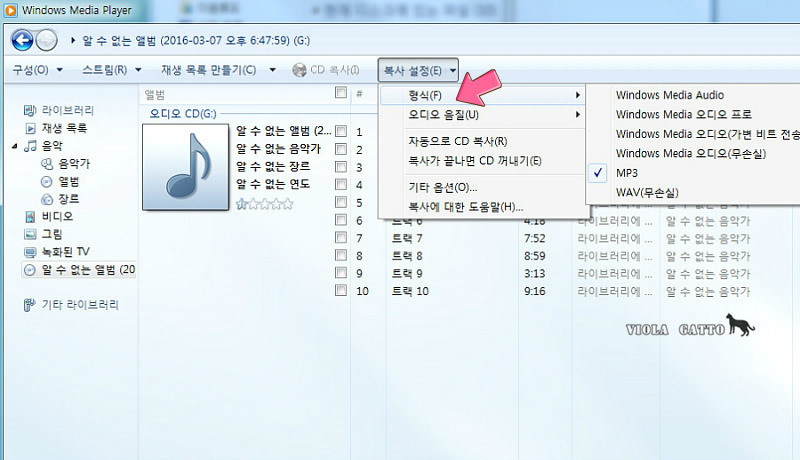800x460 pixels.
Task: Click the Forward navigation arrow button
Action: (x=46, y=40)
